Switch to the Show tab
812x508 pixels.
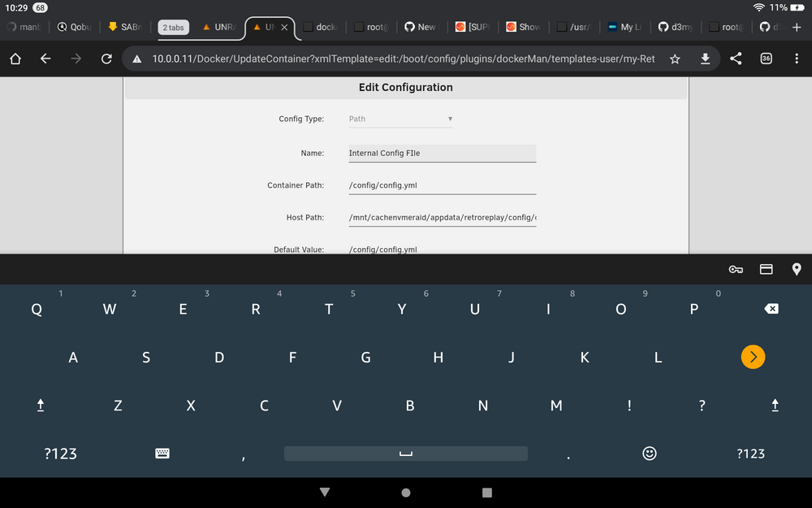click(522, 27)
